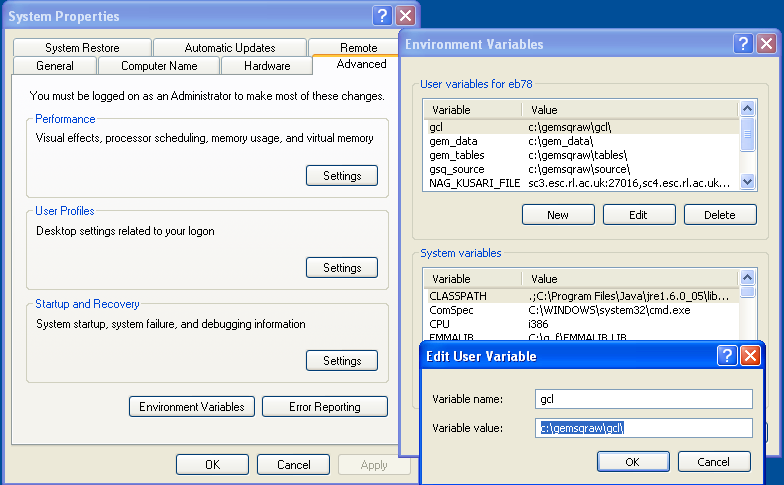This screenshot has width=784, height=485.
Task: Click the Value column header in system variables
Action: (x=630, y=279)
